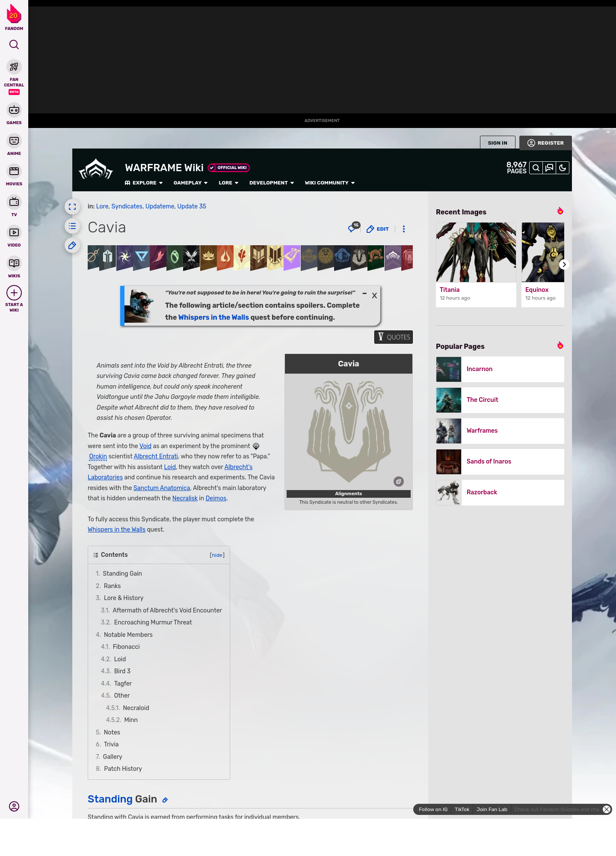Open the Titania recent image thumbnail
Image resolution: width=616 pixels, height=856 pixels.
click(476, 252)
